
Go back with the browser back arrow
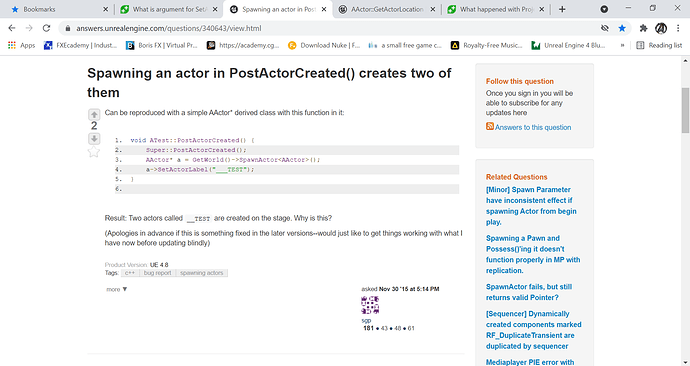pos(12,28)
